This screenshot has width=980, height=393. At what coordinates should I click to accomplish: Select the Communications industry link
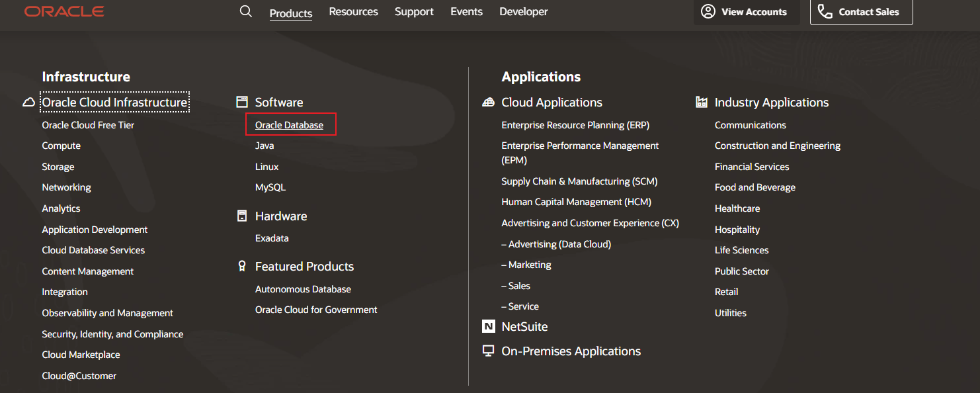coord(751,125)
